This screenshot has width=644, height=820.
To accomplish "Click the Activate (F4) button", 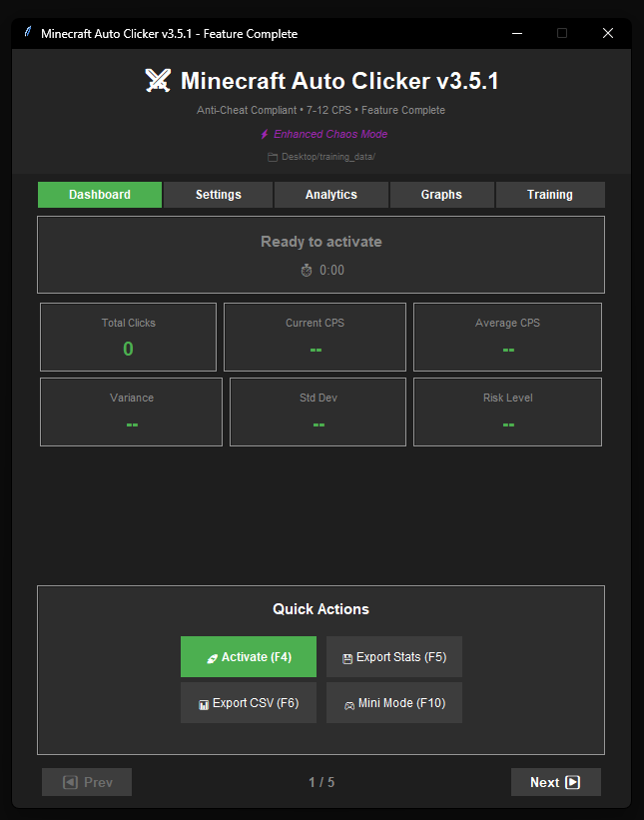I will tap(249, 657).
